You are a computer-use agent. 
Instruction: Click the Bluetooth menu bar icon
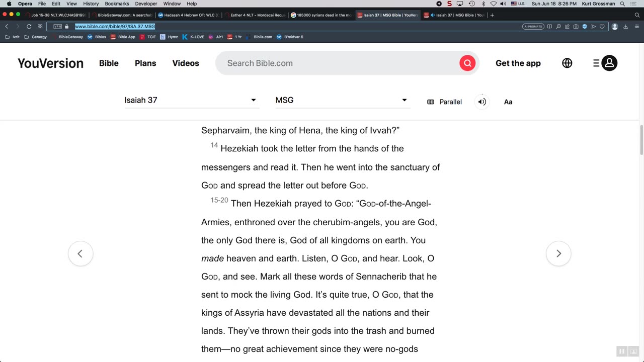pyautogui.click(x=484, y=4)
